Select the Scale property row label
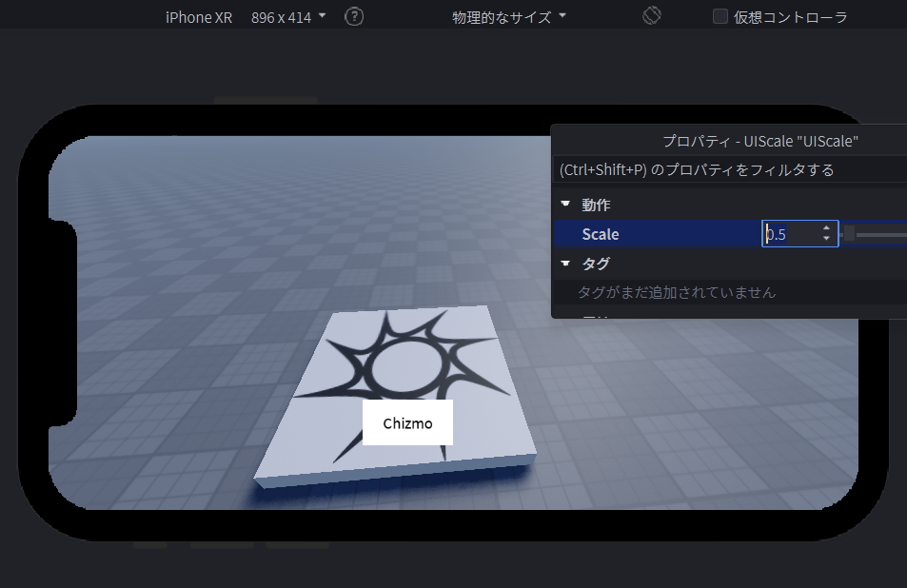The height and width of the screenshot is (588, 907). 601,234
